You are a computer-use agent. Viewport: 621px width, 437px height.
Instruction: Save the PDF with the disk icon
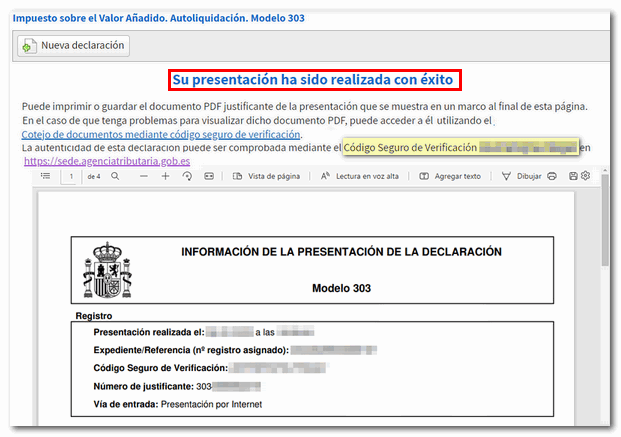pyautogui.click(x=573, y=176)
